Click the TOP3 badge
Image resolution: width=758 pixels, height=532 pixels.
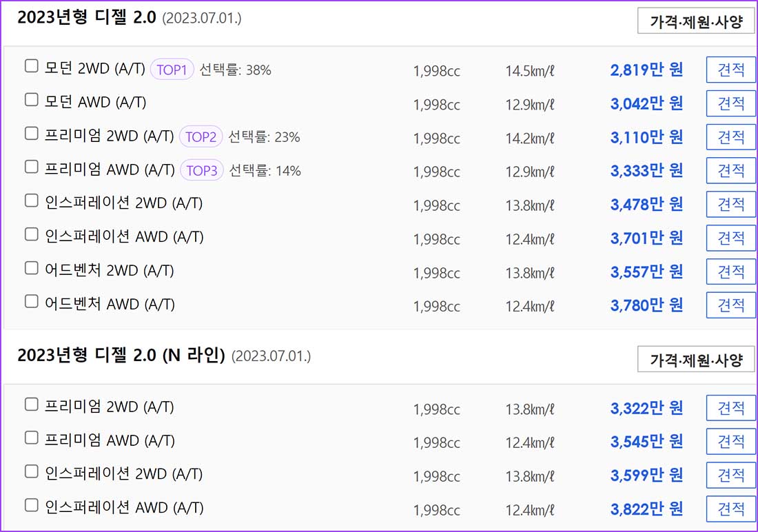point(202,170)
